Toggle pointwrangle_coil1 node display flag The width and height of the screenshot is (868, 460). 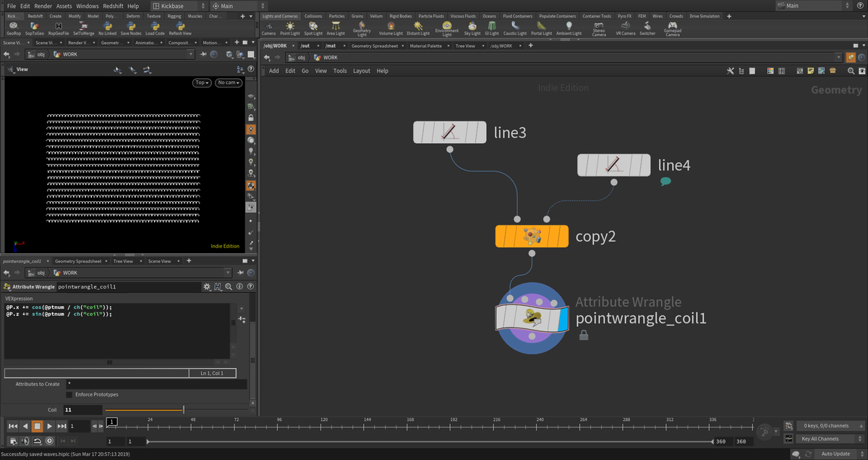coord(562,318)
